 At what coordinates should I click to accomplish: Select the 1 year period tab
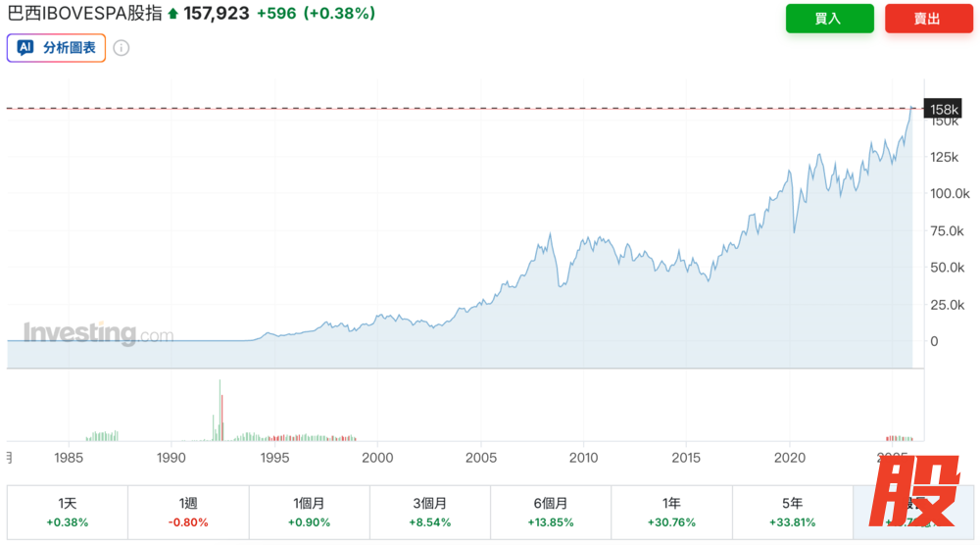click(x=670, y=512)
